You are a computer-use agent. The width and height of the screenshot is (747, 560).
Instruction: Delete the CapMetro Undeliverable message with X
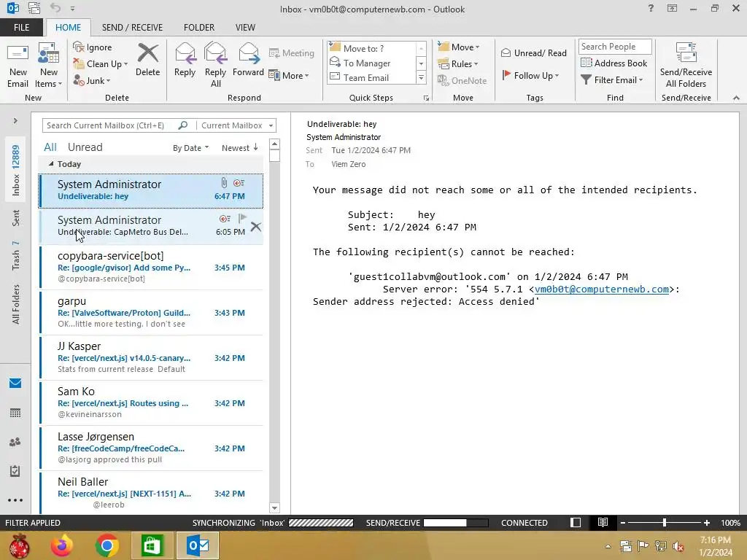click(256, 227)
